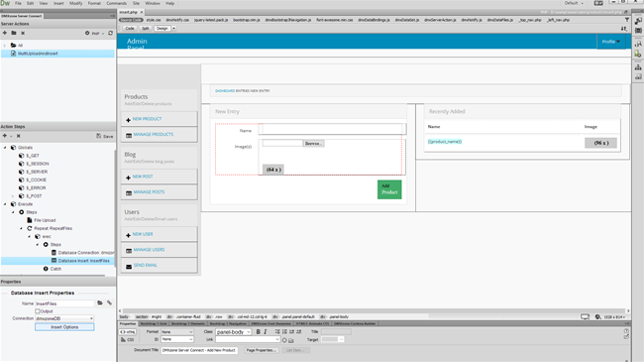Image resolution: width=644 pixels, height=362 pixels.
Task: Save the action steps
Action: coord(105,136)
